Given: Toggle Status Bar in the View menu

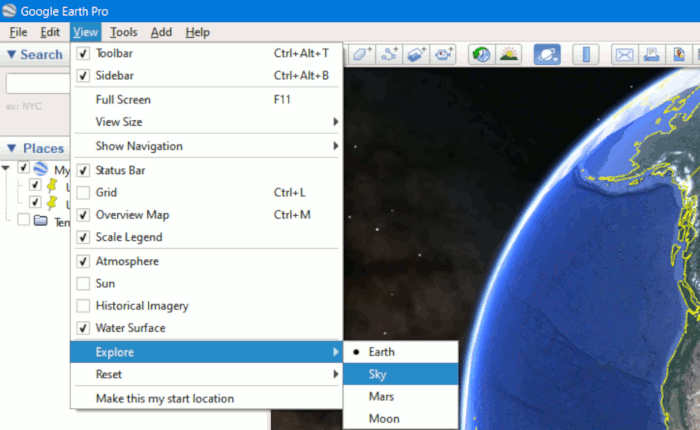Looking at the screenshot, I should tap(83, 170).
